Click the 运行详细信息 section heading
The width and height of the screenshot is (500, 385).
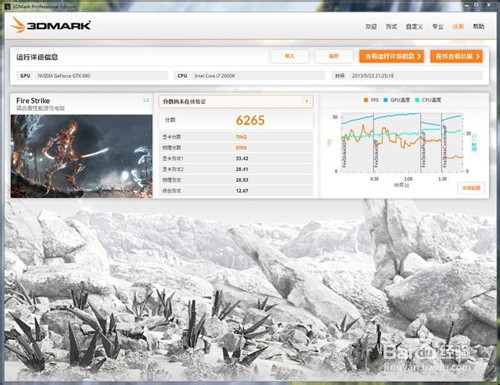coord(37,57)
